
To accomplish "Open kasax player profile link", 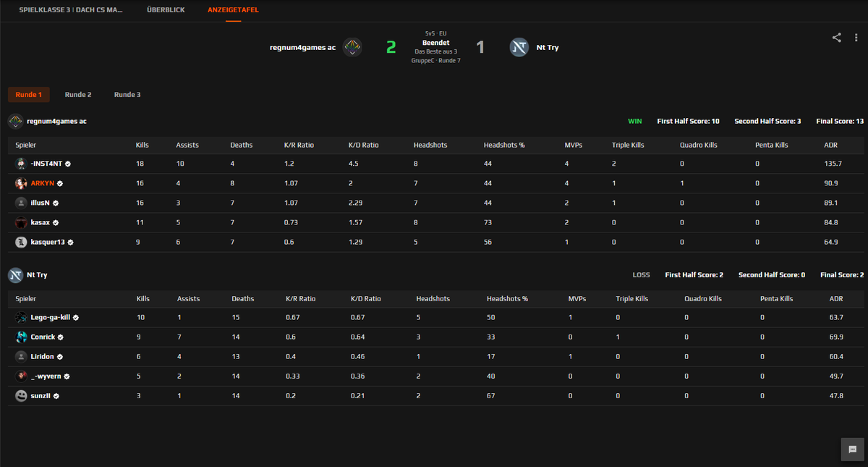I will (x=40, y=223).
